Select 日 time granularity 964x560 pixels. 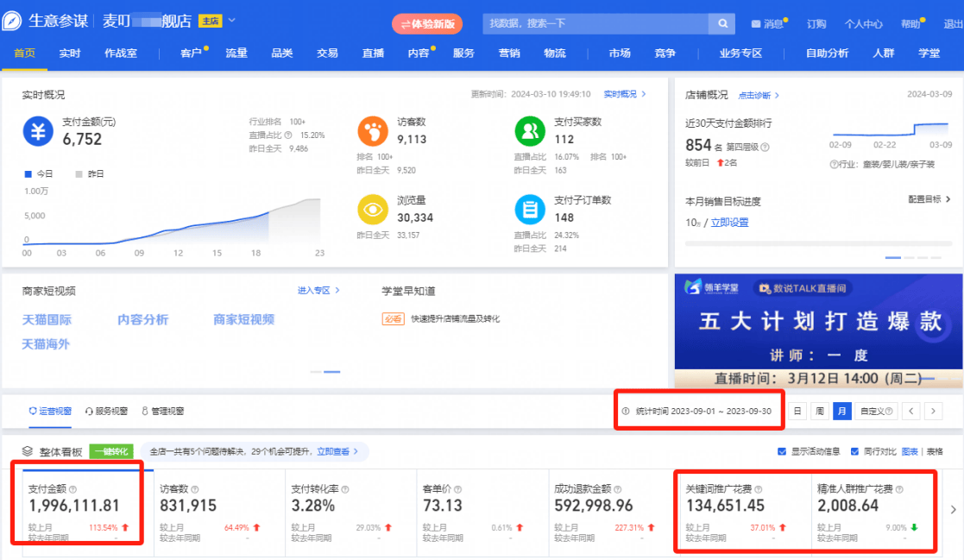(797, 412)
